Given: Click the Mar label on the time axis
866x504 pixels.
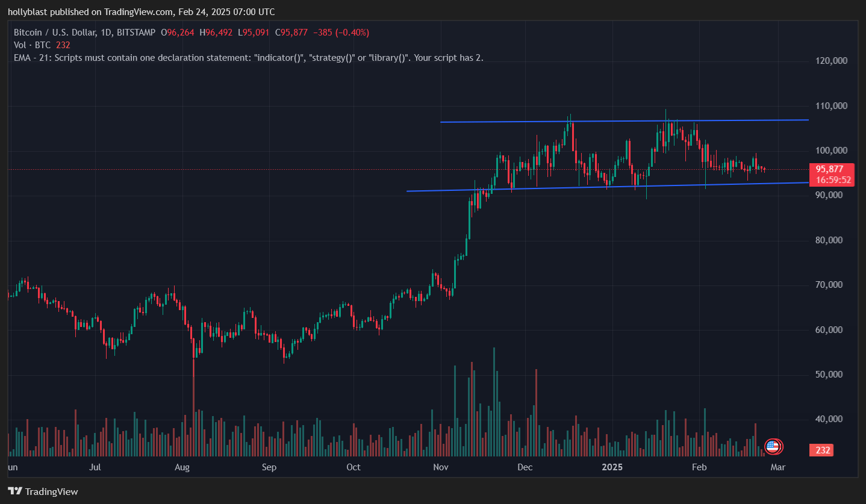Looking at the screenshot, I should [x=778, y=467].
